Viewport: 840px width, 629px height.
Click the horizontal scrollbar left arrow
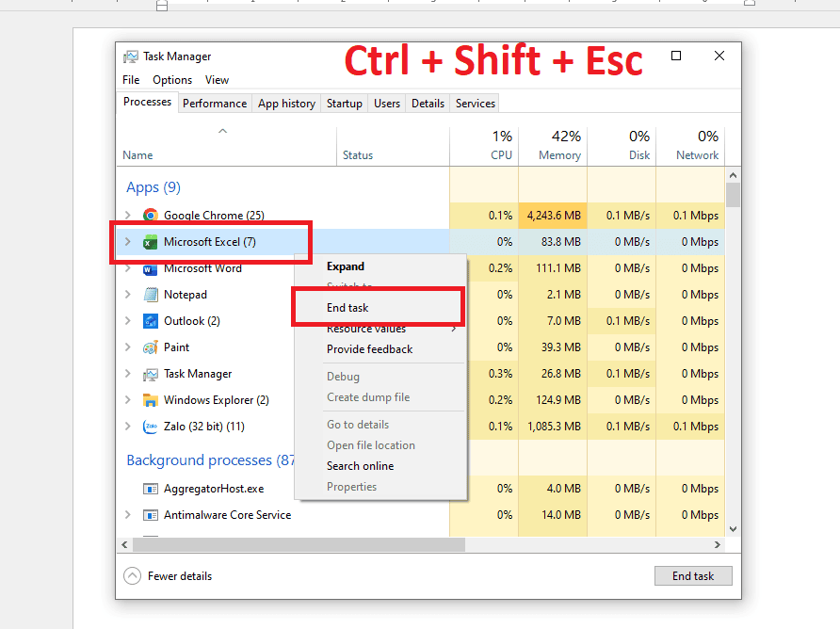(x=124, y=545)
